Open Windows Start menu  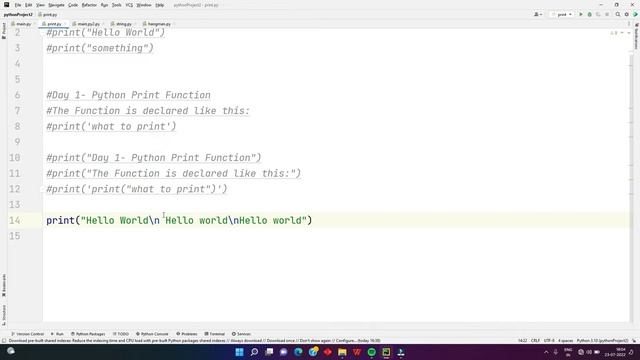tap(240, 352)
